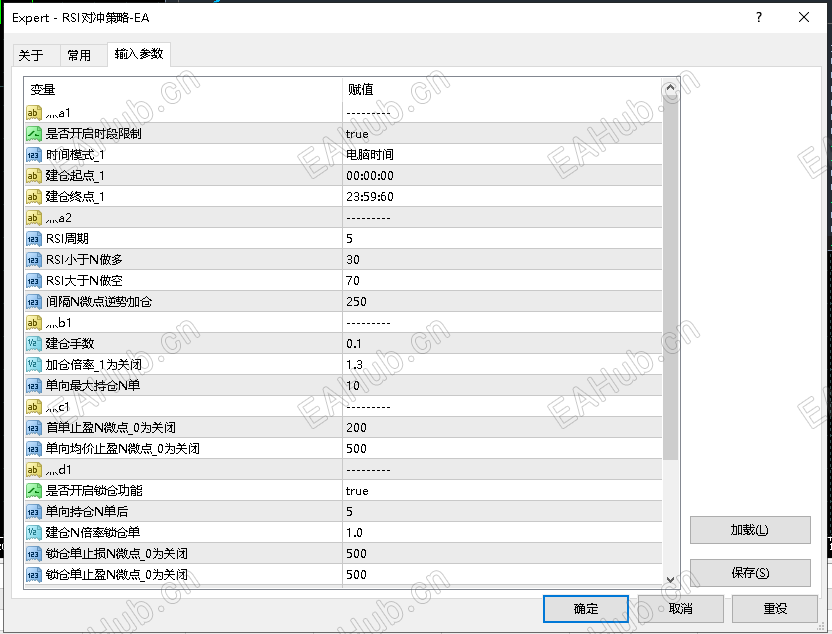Switch to the 常用 tab
The height and width of the screenshot is (634, 832).
[83, 55]
